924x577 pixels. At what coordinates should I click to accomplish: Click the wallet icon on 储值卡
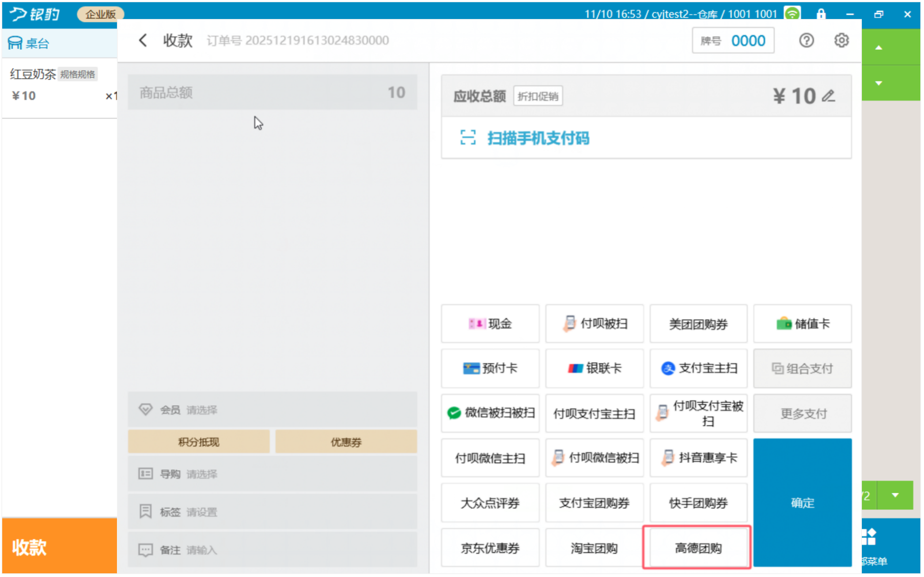click(784, 323)
